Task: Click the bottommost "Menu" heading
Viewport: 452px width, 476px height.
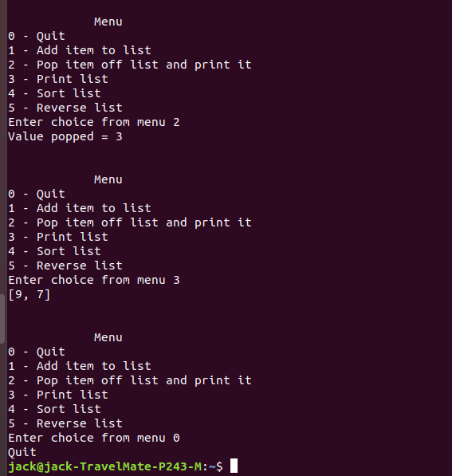Action: point(108,337)
